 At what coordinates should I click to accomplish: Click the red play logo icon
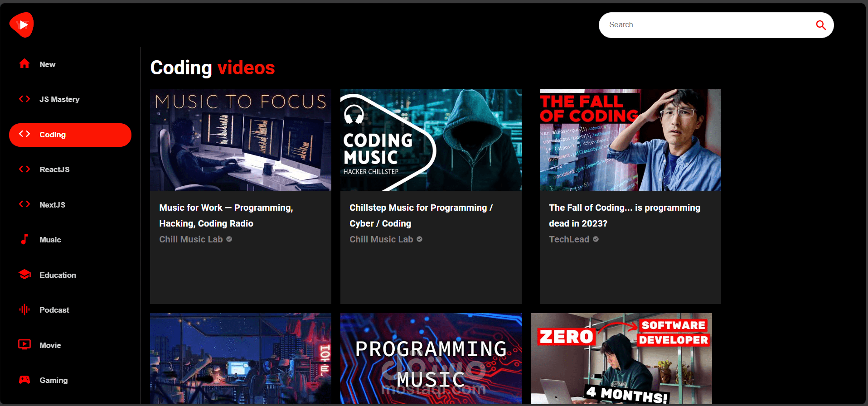[22, 25]
